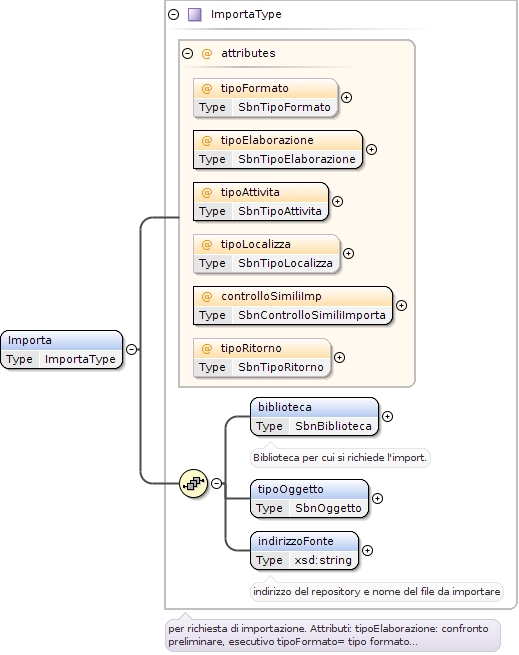Click the @ icon beside attributes header
519x655 pixels.
pos(207,53)
